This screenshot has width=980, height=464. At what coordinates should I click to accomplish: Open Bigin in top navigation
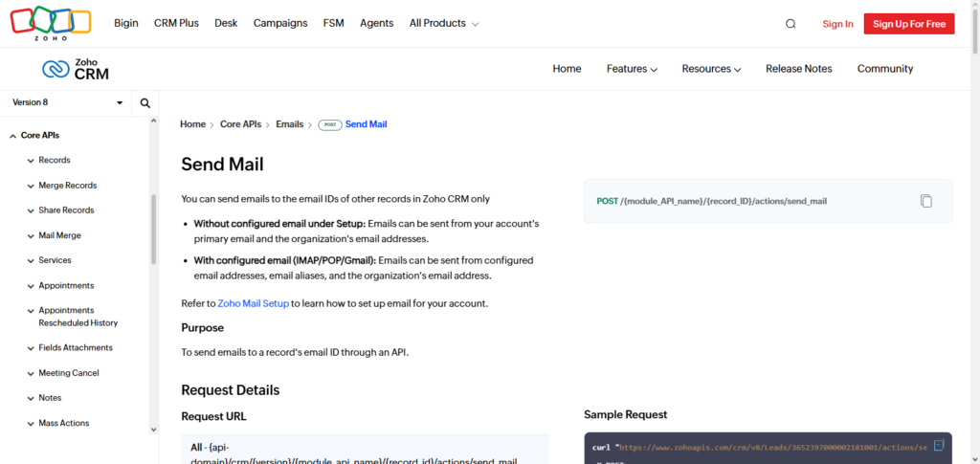click(126, 23)
